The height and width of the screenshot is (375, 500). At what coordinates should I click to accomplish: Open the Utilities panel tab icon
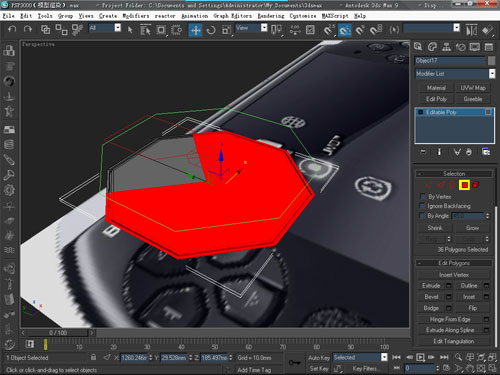[x=489, y=47]
